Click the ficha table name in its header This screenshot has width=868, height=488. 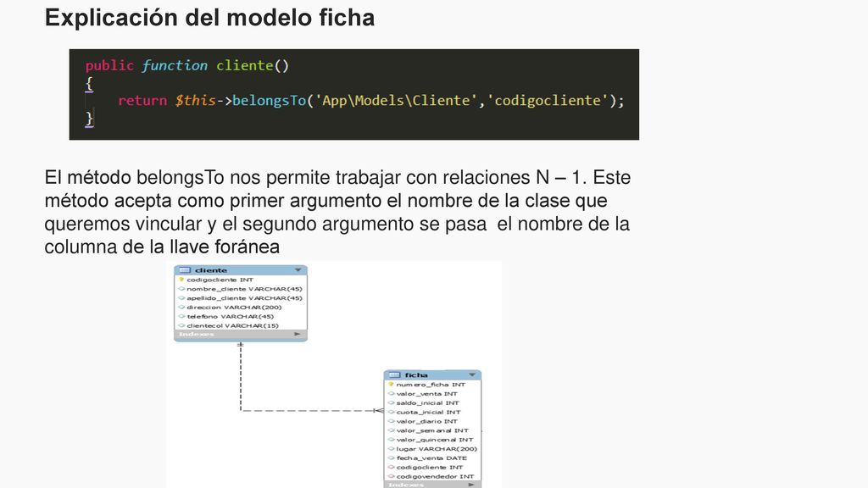click(415, 374)
